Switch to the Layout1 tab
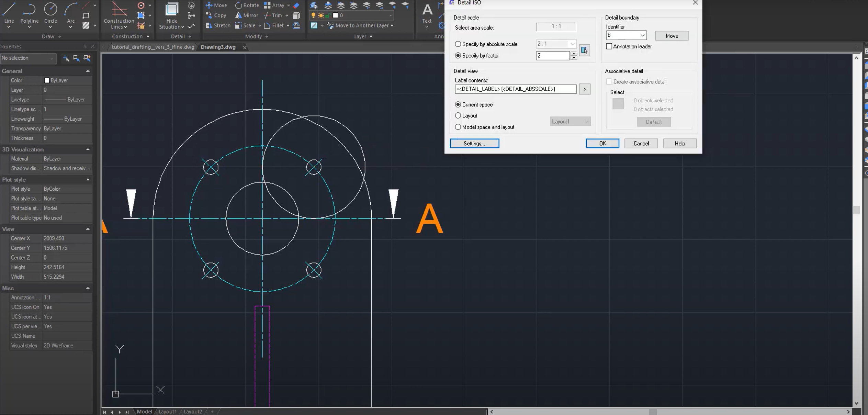This screenshot has width=868, height=415. [x=168, y=412]
